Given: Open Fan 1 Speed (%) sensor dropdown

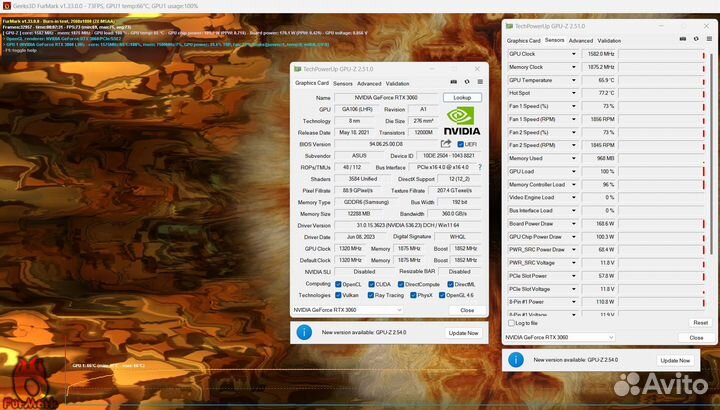Looking at the screenshot, I should click(574, 106).
